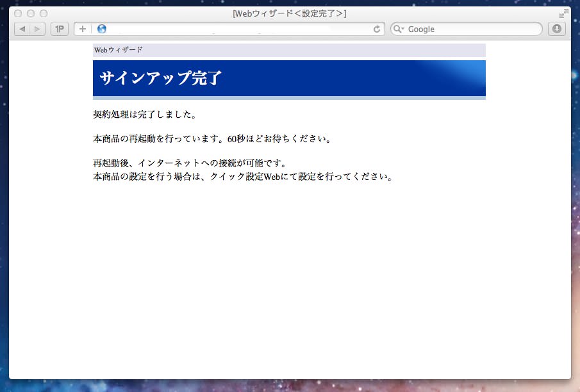The image size is (580, 392).
Task: Click the line '本商品の再起動を行っています。60秒ほどお待ちください。'
Action: click(212, 139)
